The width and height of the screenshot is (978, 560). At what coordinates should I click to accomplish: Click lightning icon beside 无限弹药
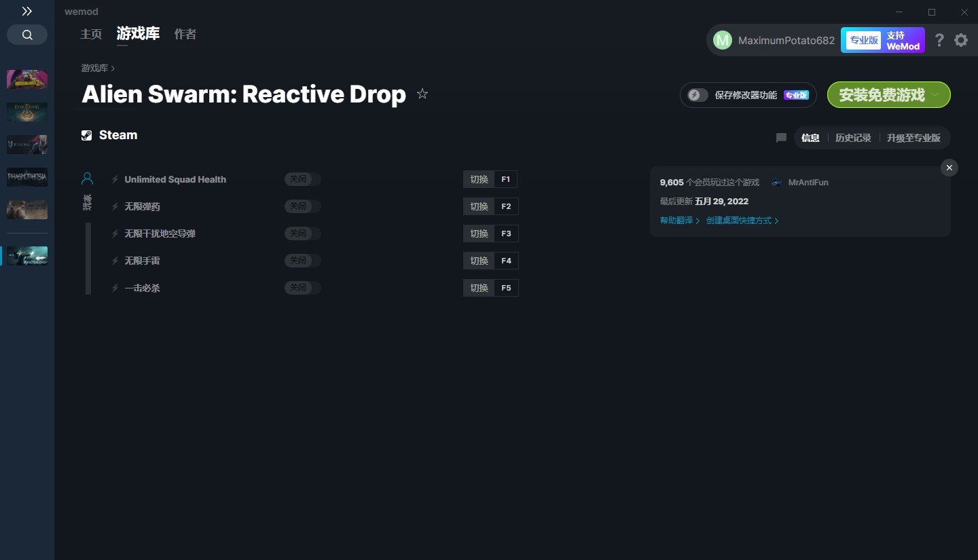click(x=115, y=206)
